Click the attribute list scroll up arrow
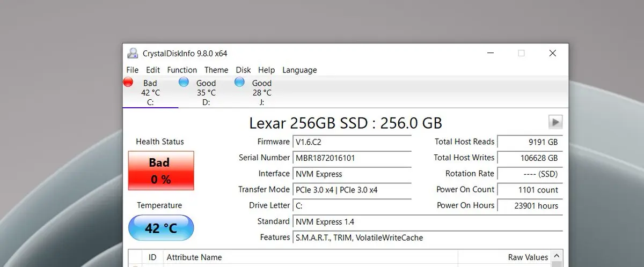The width and height of the screenshot is (644, 267). pos(557,257)
